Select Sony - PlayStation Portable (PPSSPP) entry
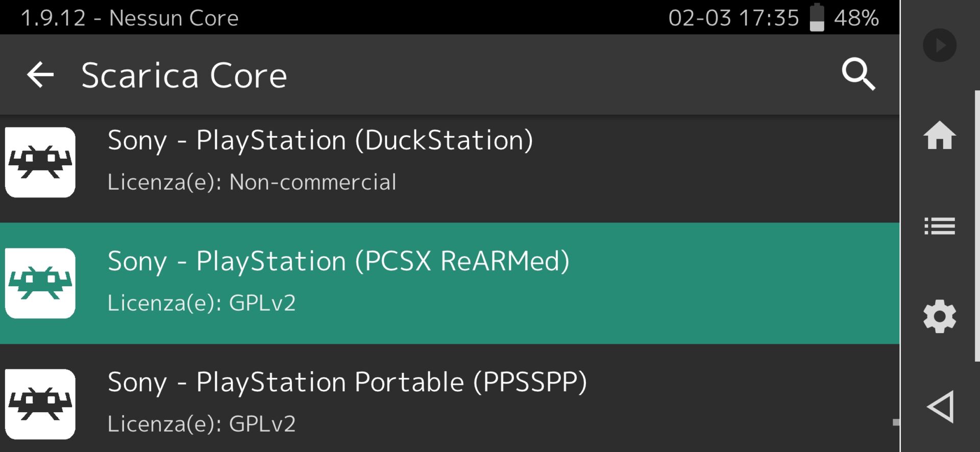Screen dimensions: 980x452 [347, 382]
